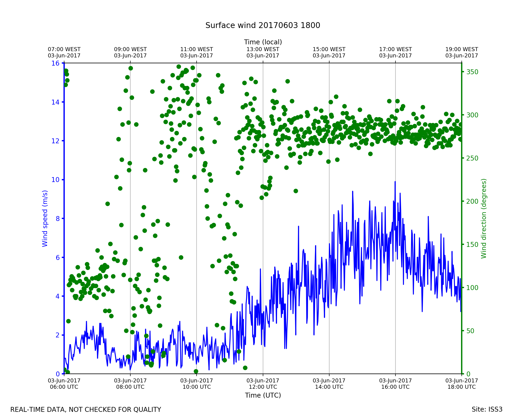
Task: Click the '350' wind direction tick label
Action: tap(472, 72)
